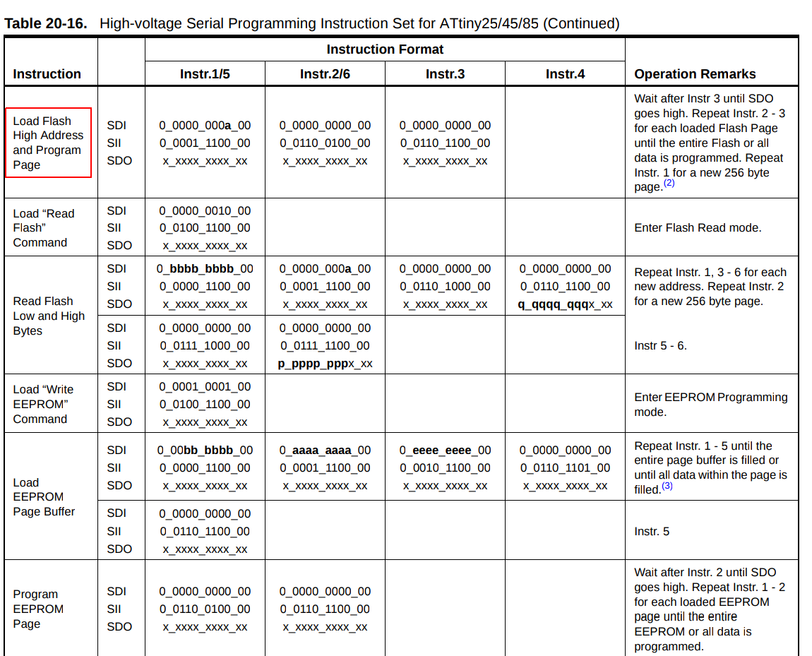Click the '0_0110_1101_00' SII value
This screenshot has height=656, width=812.
565,468
